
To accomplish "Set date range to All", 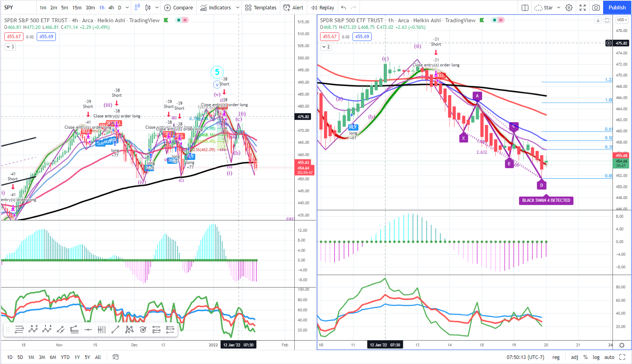I will (98, 357).
